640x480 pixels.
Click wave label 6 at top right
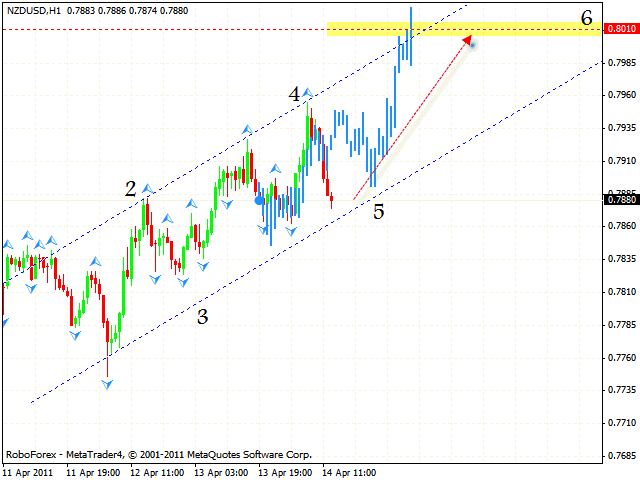coord(586,17)
